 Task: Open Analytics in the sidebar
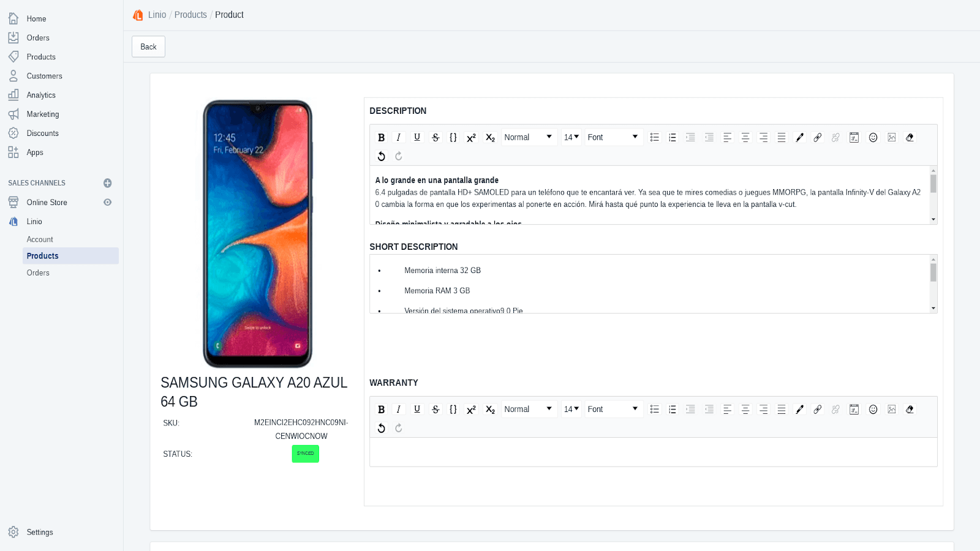coord(41,96)
